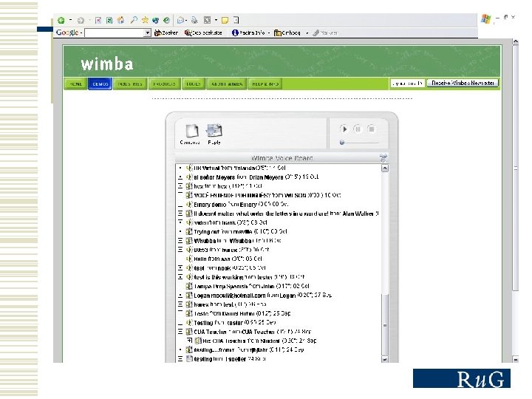Open the Omhoog dropdown arrow
The image size is (532, 399).
point(307,33)
